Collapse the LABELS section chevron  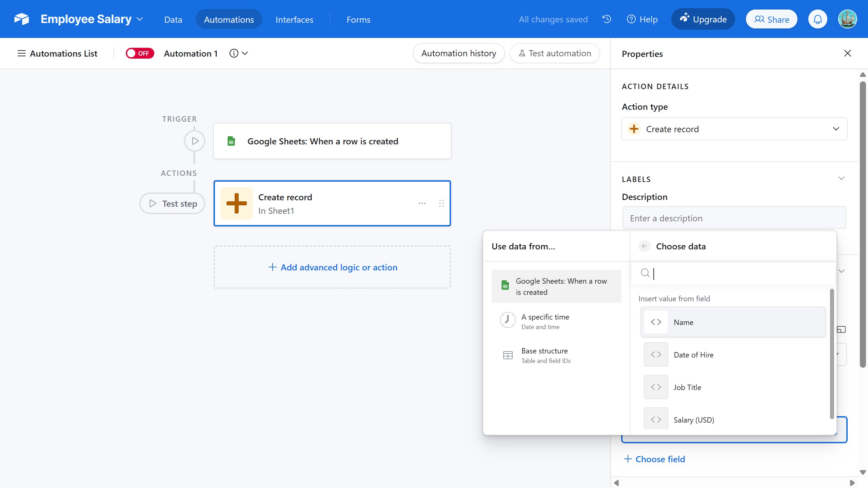pyautogui.click(x=842, y=178)
